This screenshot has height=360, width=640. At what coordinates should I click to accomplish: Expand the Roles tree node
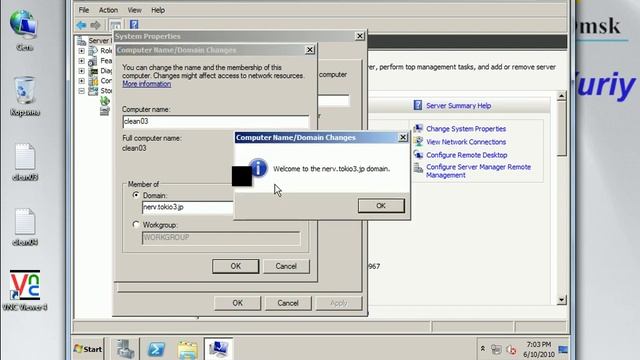(82, 51)
